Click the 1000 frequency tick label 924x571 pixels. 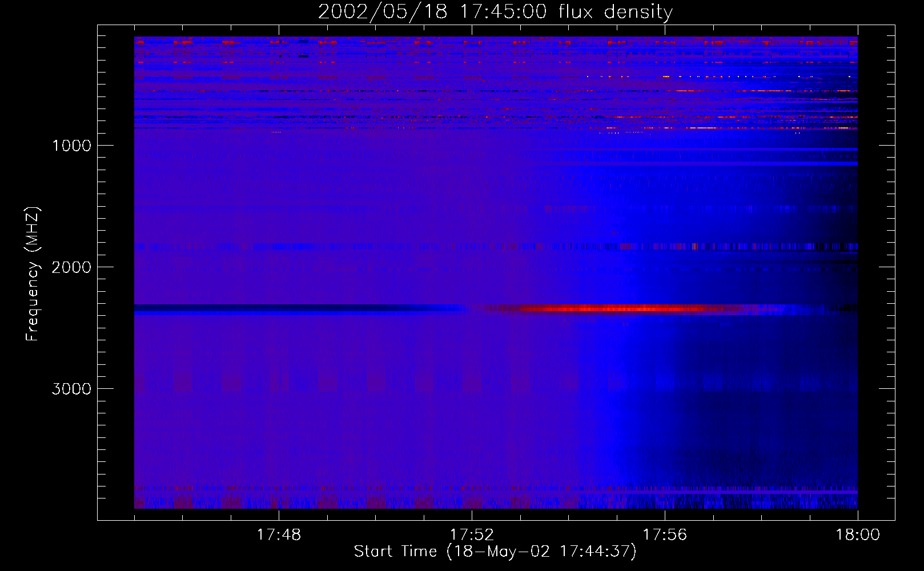point(72,146)
